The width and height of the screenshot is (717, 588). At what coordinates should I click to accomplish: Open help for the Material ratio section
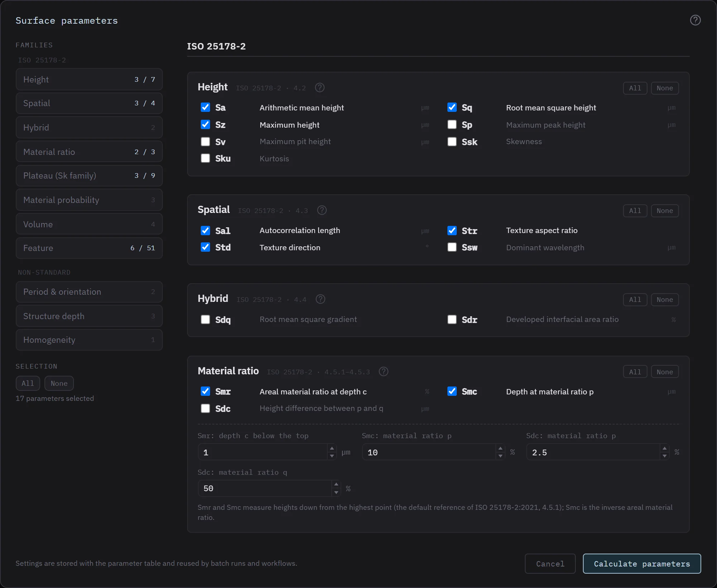coord(384,372)
